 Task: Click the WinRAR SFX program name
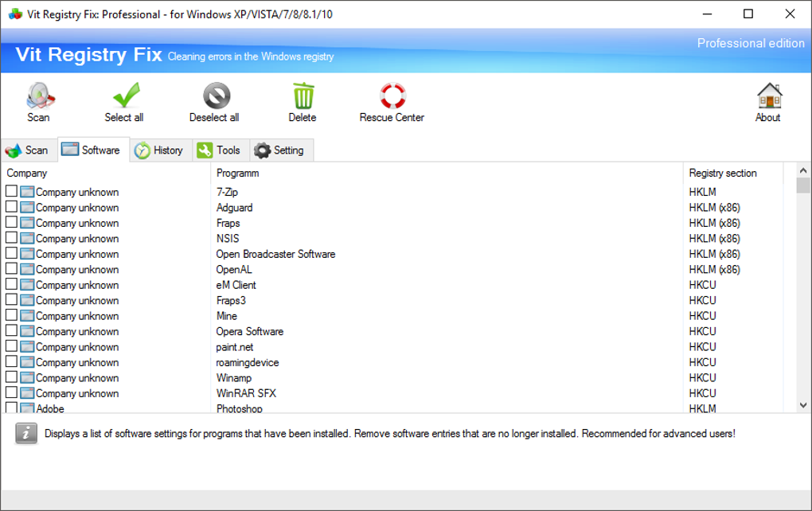246,393
